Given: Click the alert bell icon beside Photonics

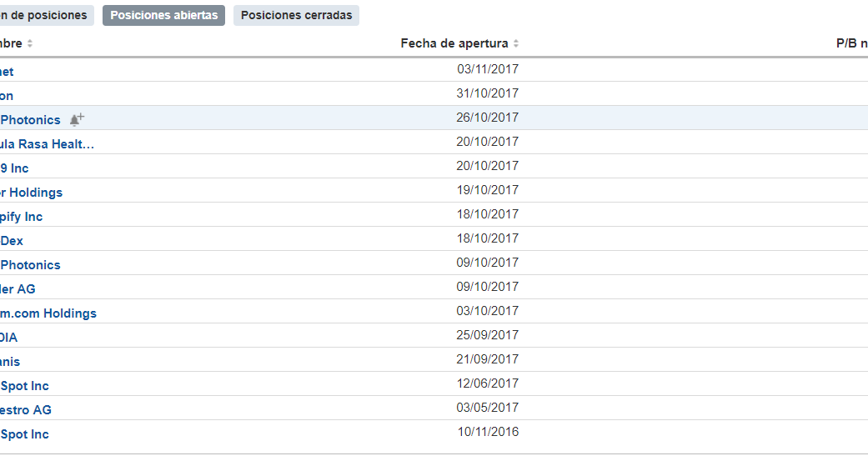Looking at the screenshot, I should point(77,119).
